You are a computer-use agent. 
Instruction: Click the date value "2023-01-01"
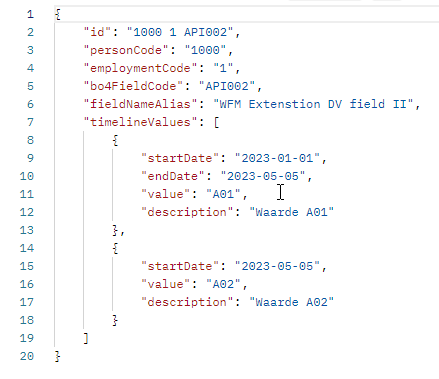click(x=277, y=158)
